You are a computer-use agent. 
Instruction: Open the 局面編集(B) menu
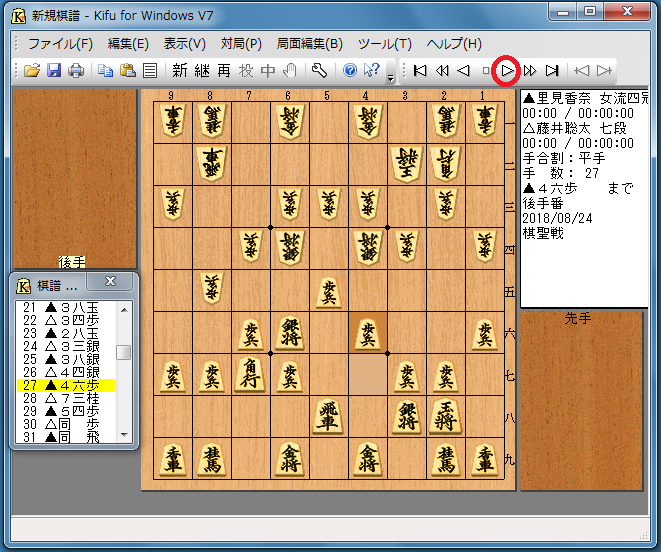point(309,44)
